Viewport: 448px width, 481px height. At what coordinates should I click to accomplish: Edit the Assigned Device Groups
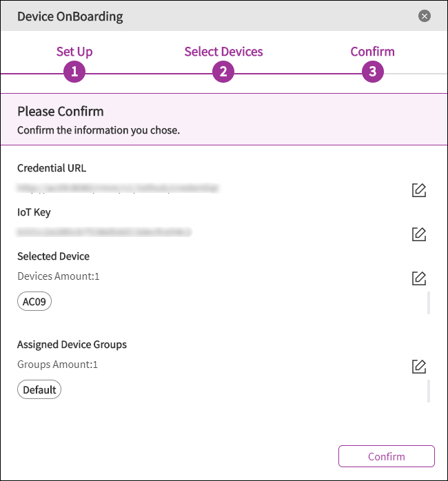(x=418, y=366)
